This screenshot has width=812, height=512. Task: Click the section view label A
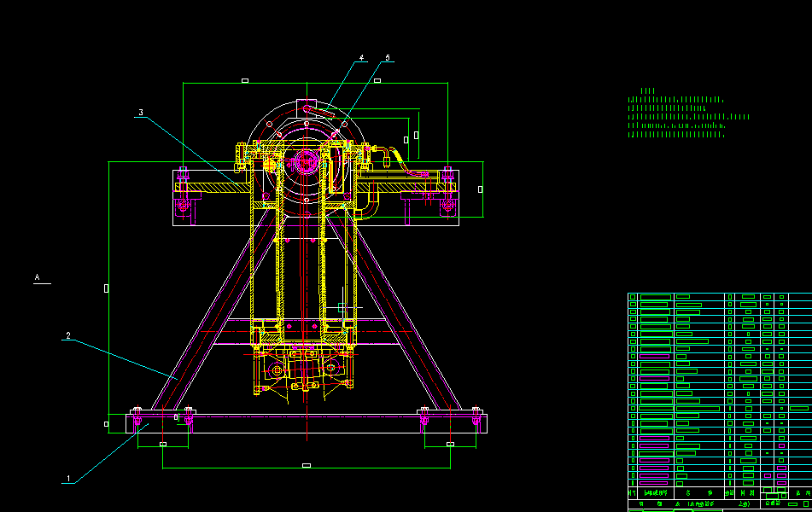point(38,277)
